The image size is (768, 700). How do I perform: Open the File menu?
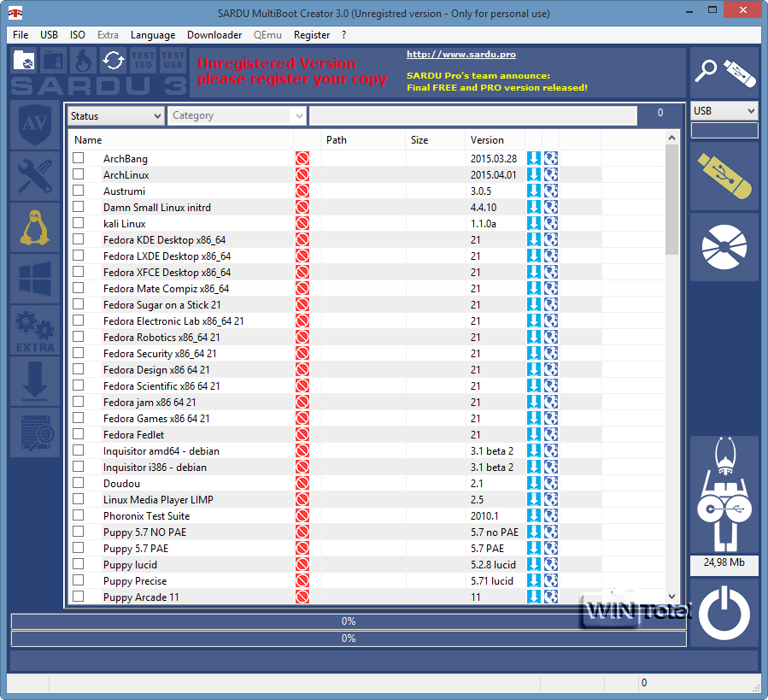[21, 35]
